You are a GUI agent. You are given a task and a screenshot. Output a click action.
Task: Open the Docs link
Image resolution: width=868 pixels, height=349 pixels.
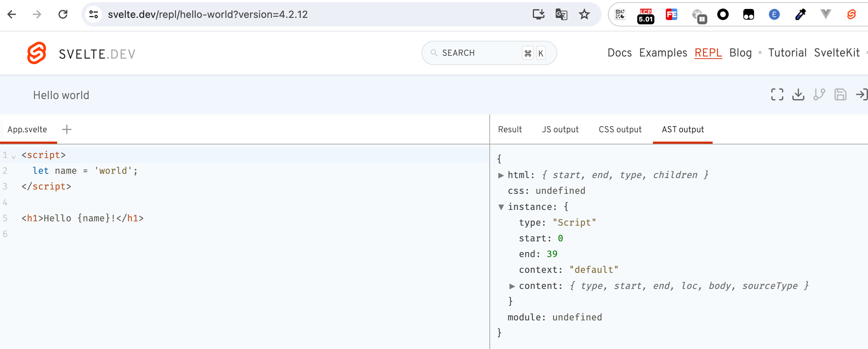point(619,53)
